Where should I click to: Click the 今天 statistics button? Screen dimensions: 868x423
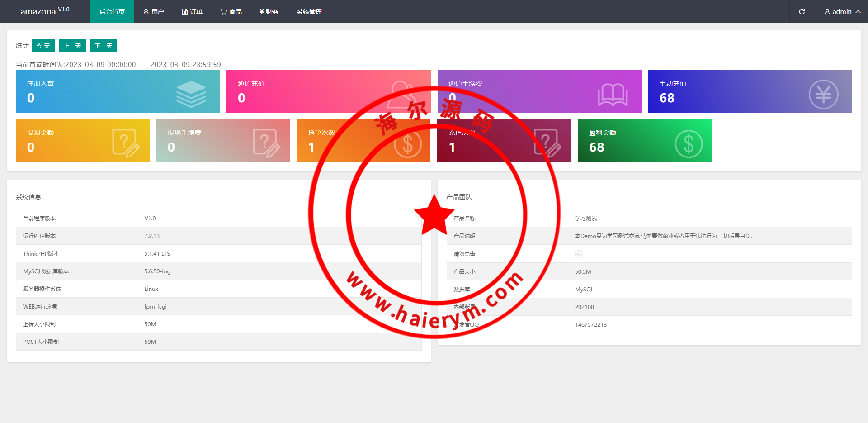click(43, 46)
